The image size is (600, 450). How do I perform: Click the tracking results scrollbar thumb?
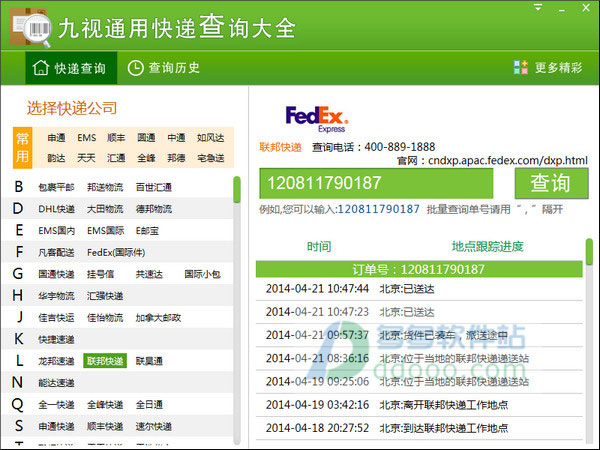pos(589,252)
